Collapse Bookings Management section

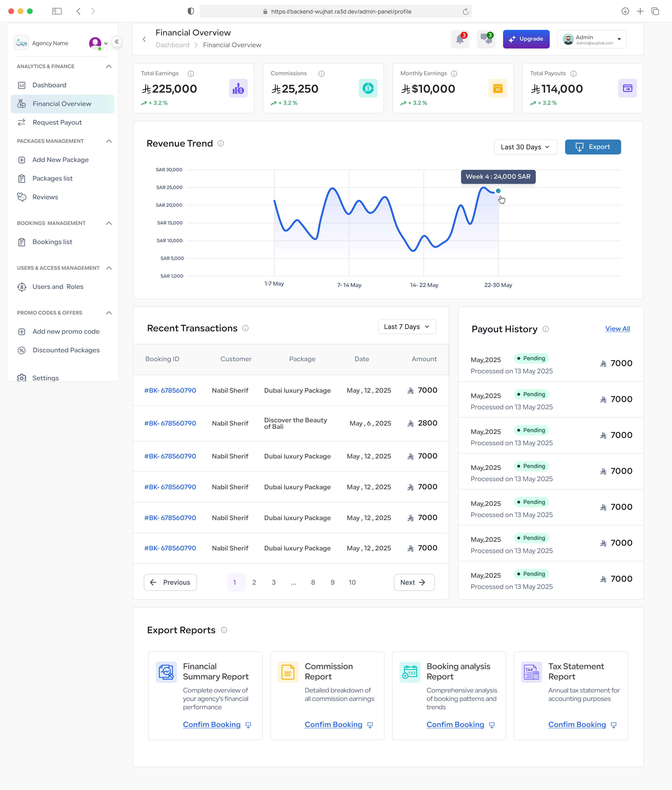coord(108,223)
